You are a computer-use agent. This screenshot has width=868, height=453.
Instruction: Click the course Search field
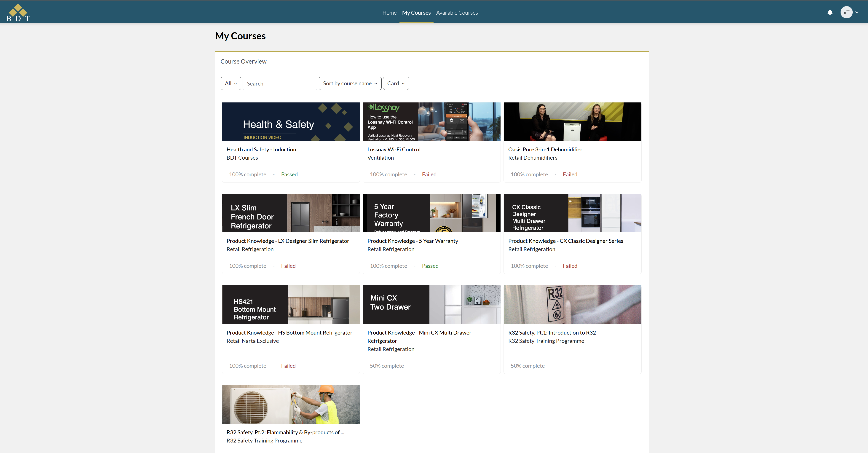280,83
